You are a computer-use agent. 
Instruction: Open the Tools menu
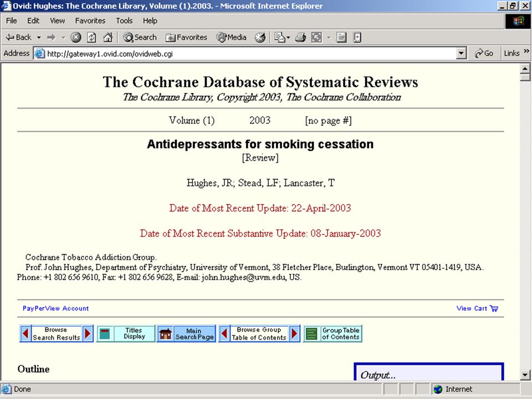click(x=124, y=21)
